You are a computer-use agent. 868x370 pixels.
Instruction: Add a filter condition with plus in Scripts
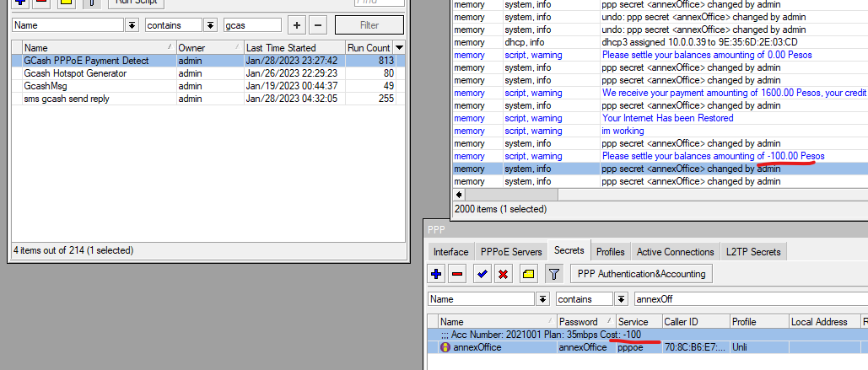pyautogui.click(x=297, y=25)
